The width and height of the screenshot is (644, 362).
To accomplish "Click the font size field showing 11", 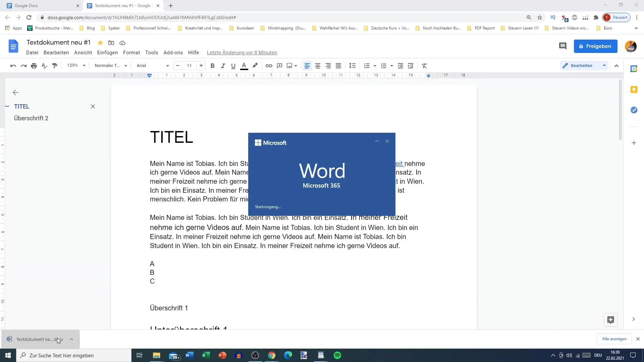I will point(189,66).
